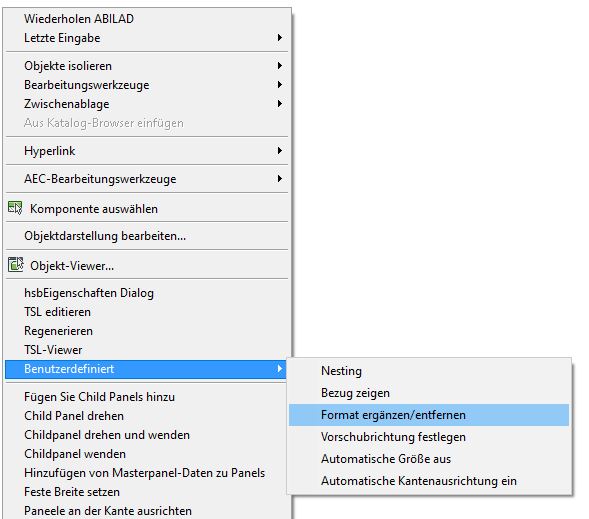Expand AEC-Bearbeitungswerkzeuge submenu arrow

click(x=279, y=178)
